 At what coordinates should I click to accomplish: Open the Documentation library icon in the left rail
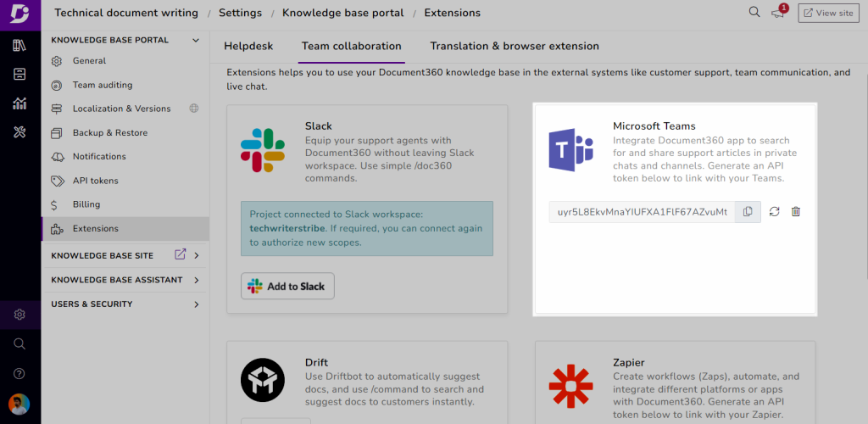click(x=20, y=46)
